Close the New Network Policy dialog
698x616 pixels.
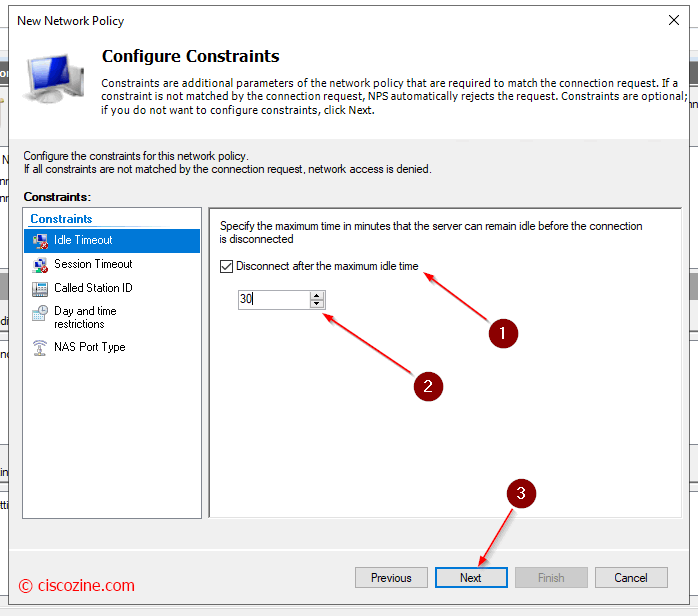point(674,20)
